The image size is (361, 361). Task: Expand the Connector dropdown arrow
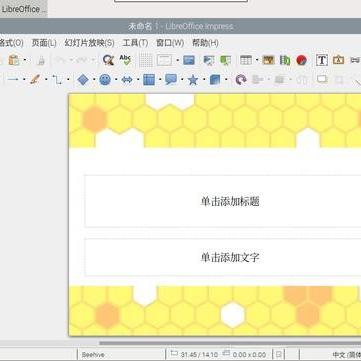click(68, 80)
